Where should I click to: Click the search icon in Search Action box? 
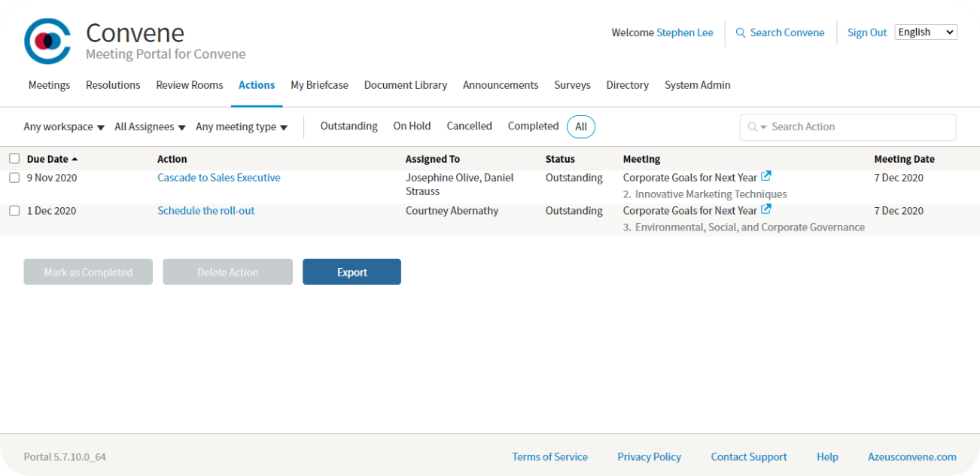click(x=753, y=127)
